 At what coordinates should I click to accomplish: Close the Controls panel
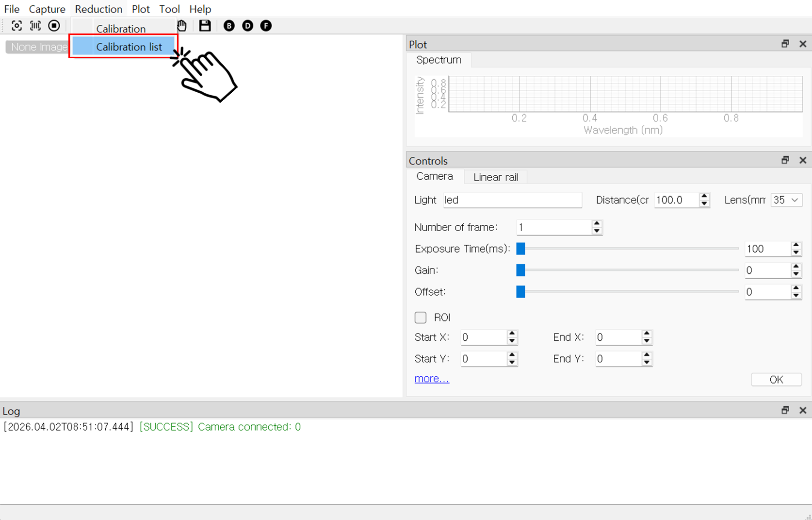[803, 160]
